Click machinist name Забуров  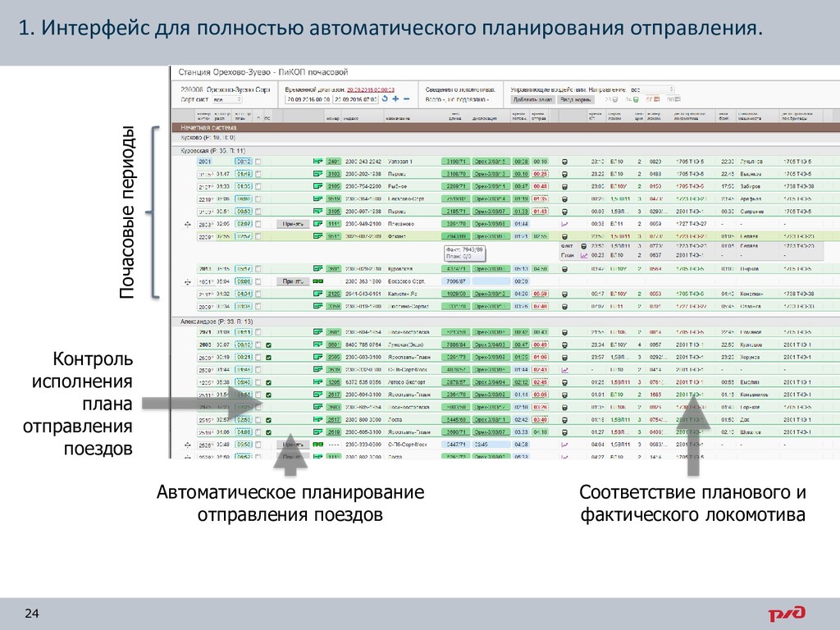[750, 186]
